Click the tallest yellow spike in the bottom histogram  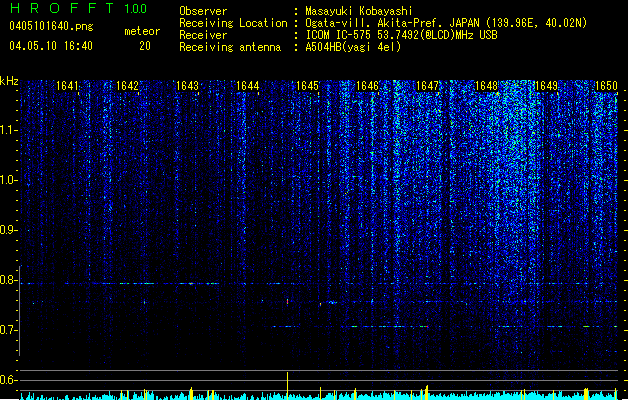pyautogui.click(x=287, y=386)
